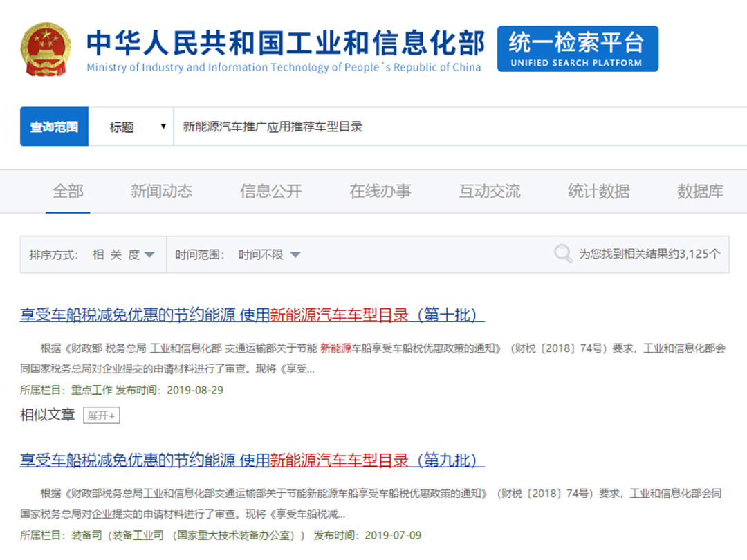Open the 数据库 tab
The image size is (747, 560).
700,192
